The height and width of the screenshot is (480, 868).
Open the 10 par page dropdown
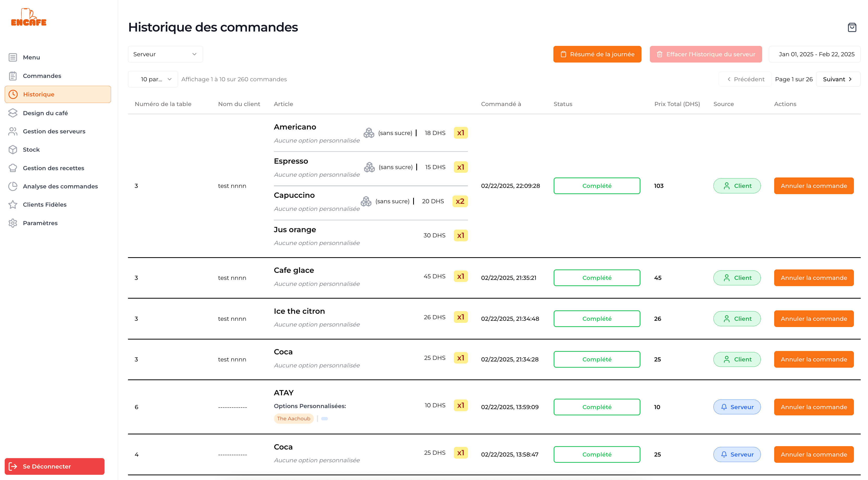153,79
